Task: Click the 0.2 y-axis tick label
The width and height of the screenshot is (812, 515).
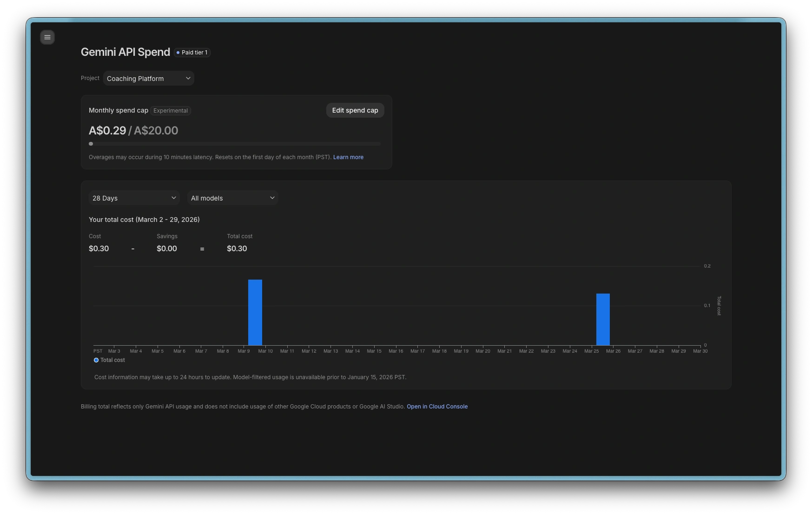Action: [707, 266]
